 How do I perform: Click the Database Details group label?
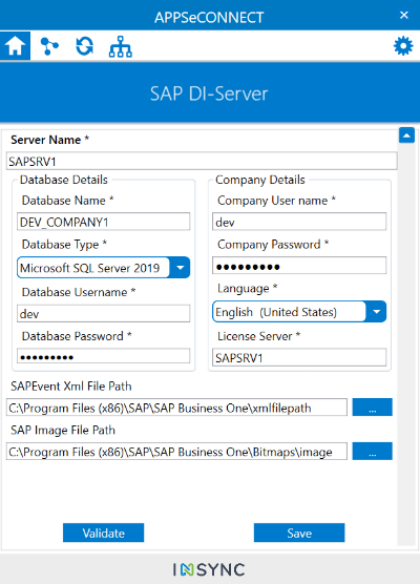[x=64, y=180]
